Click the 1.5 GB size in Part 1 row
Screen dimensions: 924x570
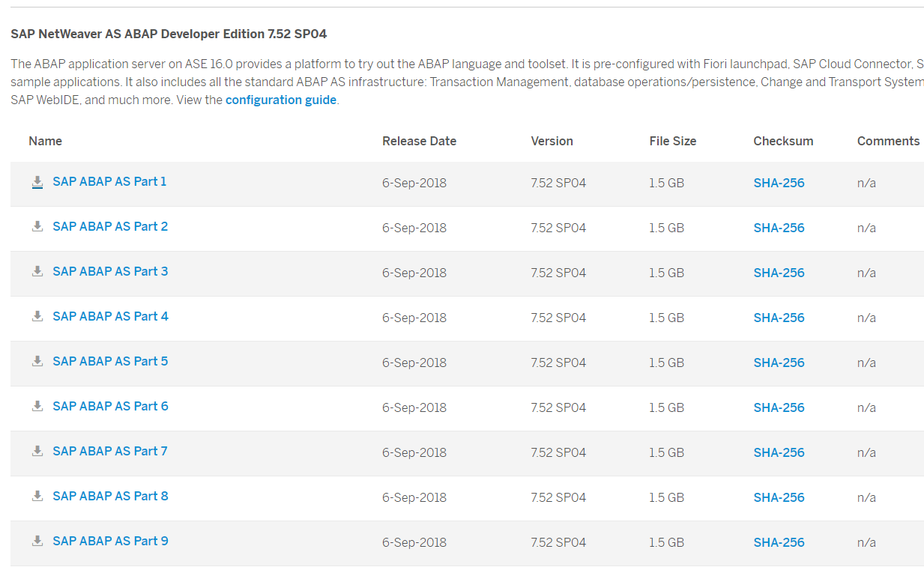tap(666, 183)
